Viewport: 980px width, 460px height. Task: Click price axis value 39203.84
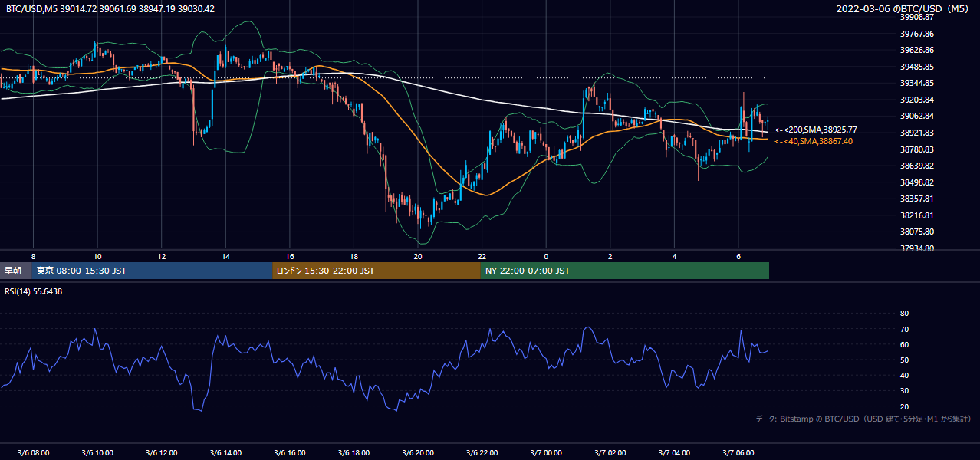(x=918, y=100)
